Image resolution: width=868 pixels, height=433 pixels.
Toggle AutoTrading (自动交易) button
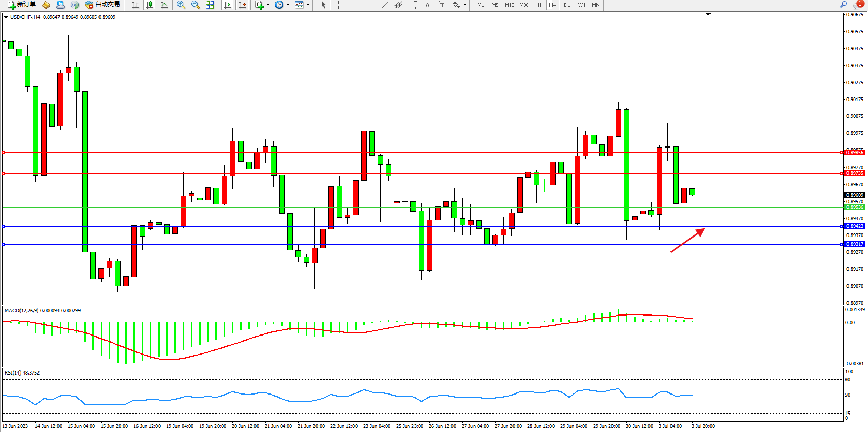click(x=102, y=5)
